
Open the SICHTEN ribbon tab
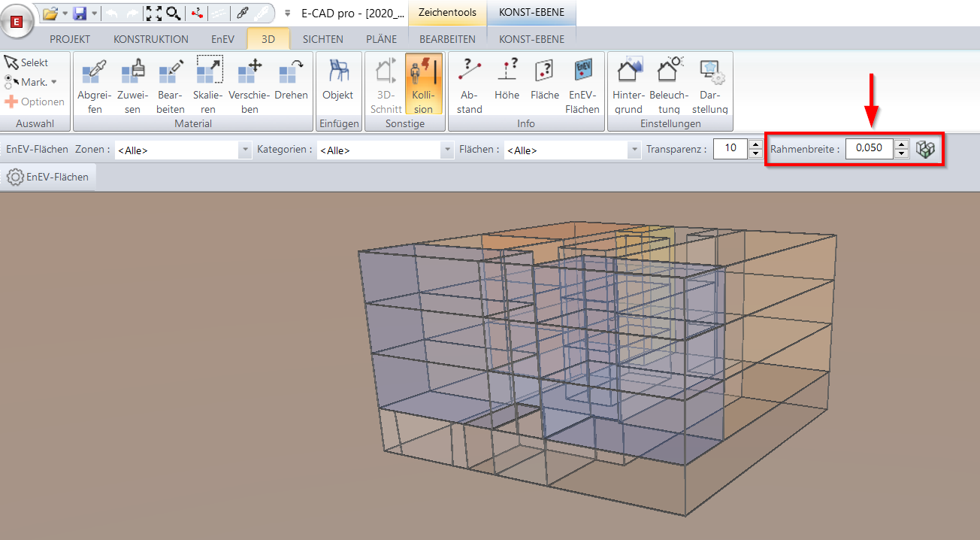(x=322, y=38)
